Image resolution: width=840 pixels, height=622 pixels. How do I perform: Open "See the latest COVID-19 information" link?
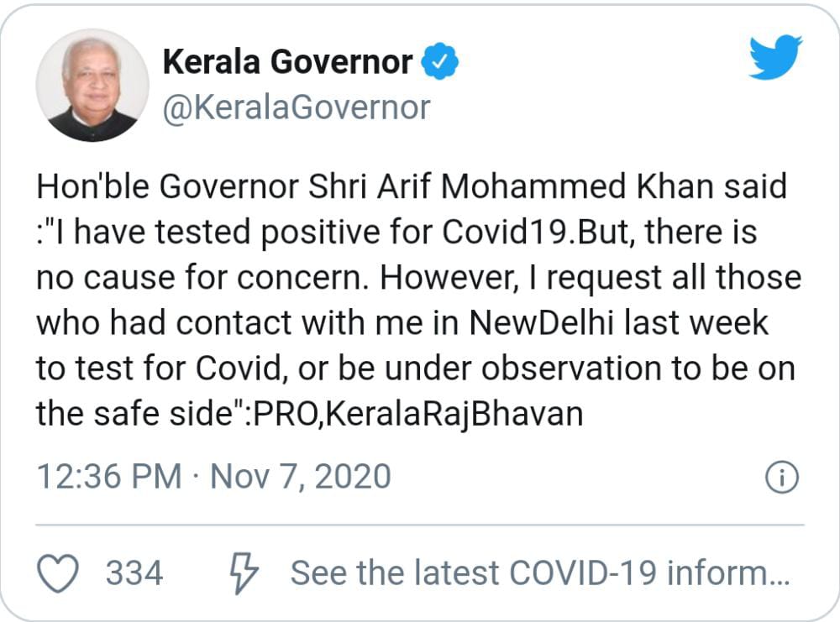pyautogui.click(x=539, y=573)
